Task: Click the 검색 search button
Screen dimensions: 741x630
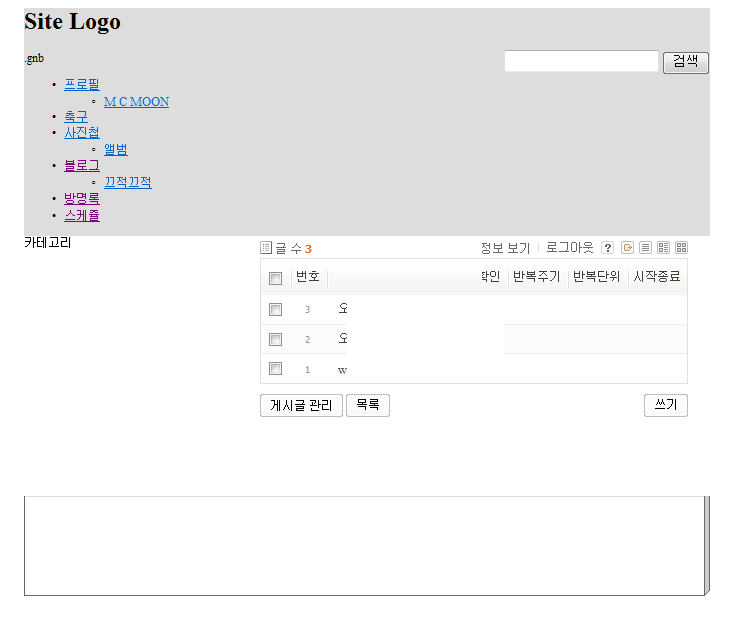Action: point(686,63)
